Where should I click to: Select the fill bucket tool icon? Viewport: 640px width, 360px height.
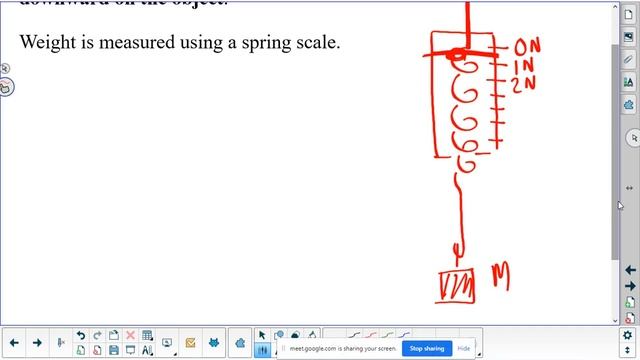click(x=296, y=336)
